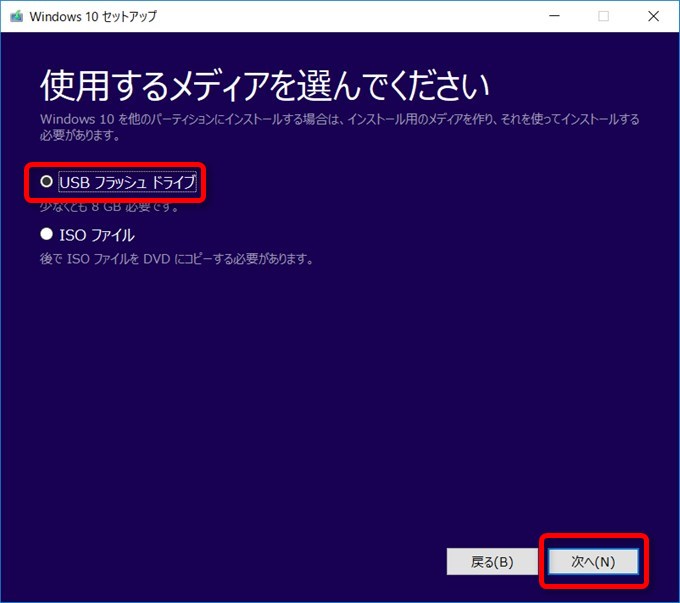The image size is (680, 603).
Task: Minimize the Windows 10 セットアップ window
Action: (554, 16)
